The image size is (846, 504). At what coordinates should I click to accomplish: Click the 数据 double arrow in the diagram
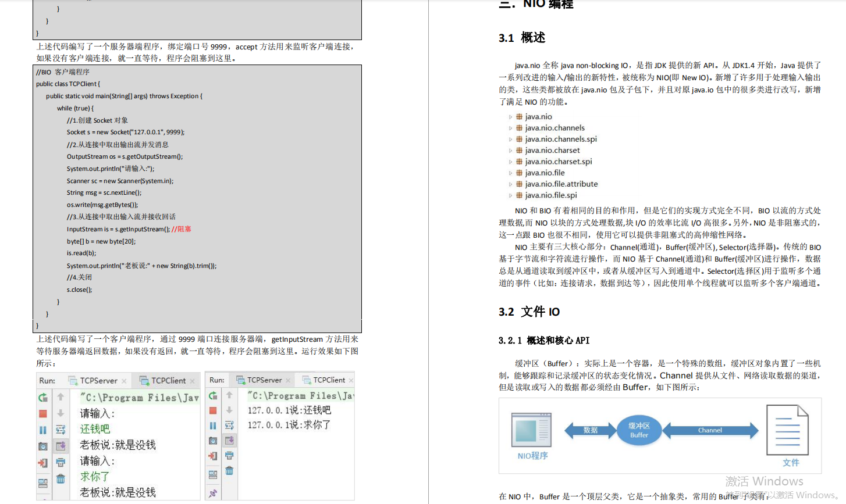click(x=591, y=430)
